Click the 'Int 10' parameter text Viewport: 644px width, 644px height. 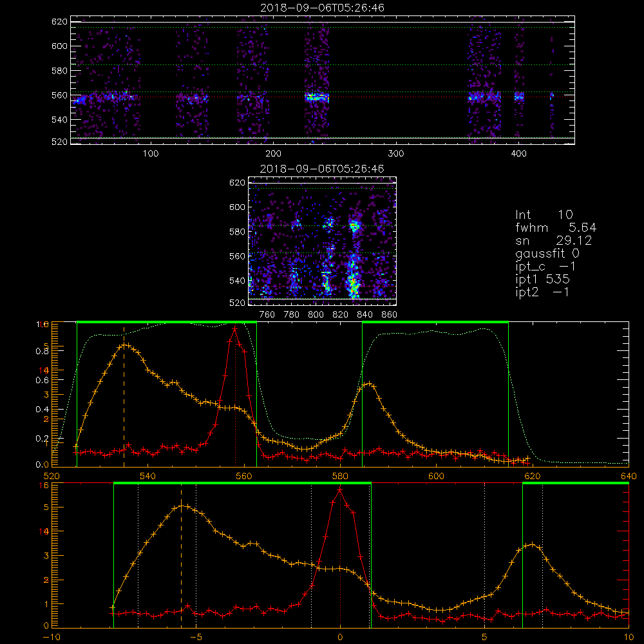click(544, 214)
